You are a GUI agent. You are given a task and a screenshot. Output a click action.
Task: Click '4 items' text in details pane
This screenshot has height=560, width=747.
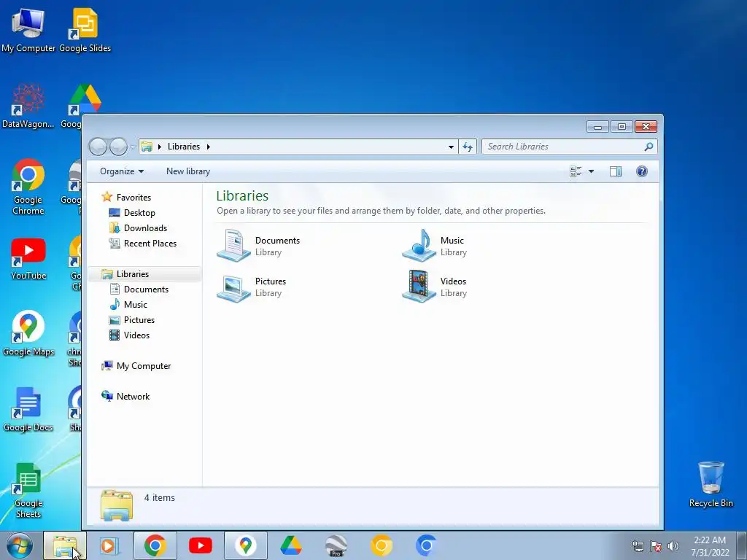[x=160, y=497]
